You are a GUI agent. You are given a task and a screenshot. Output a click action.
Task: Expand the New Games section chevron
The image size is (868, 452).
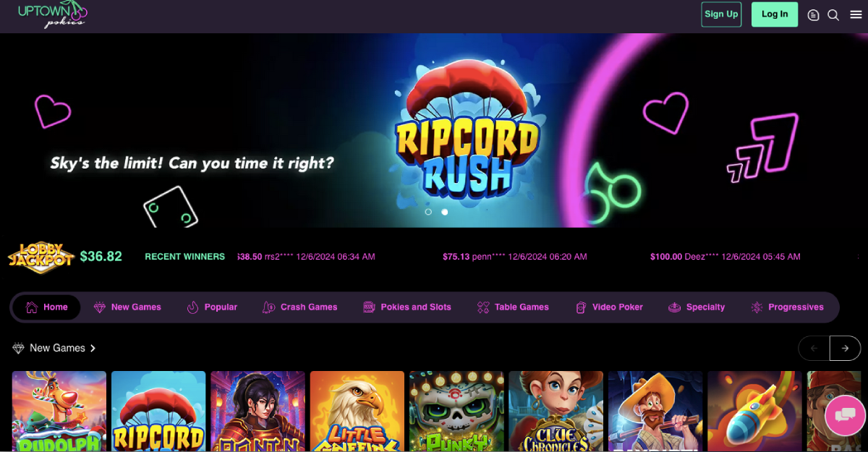tap(93, 349)
